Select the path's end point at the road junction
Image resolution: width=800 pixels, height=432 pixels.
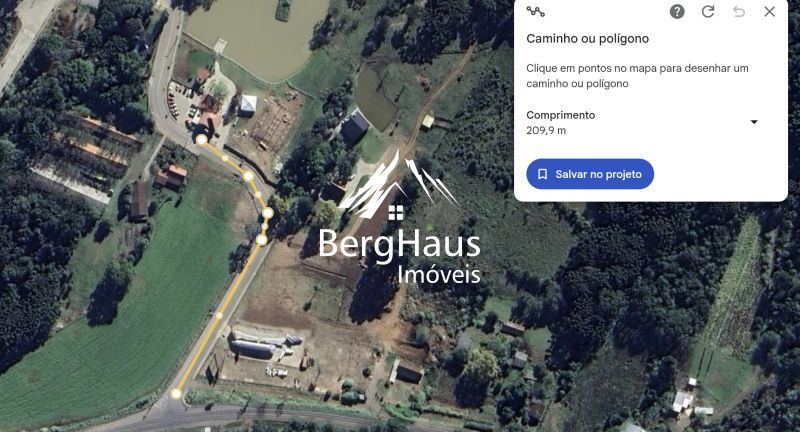pyautogui.click(x=176, y=393)
